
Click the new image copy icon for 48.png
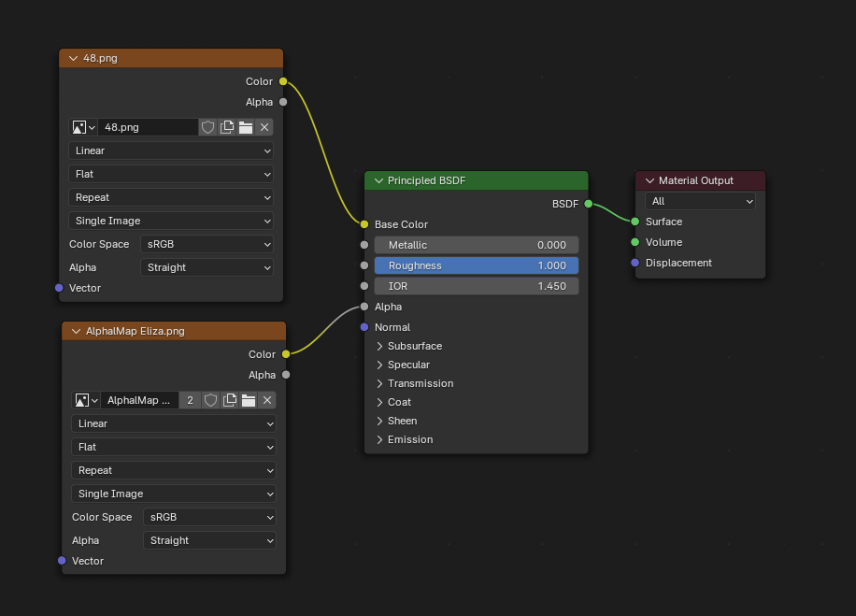point(227,127)
